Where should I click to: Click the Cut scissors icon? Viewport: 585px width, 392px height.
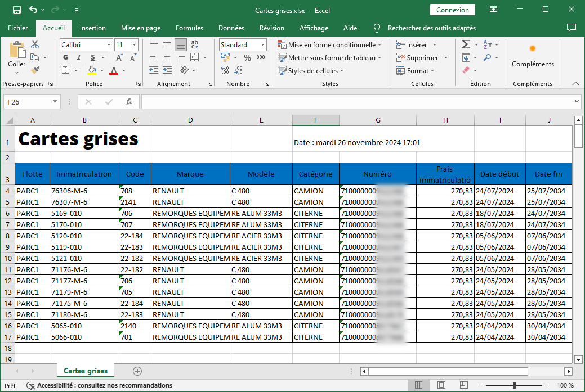(35, 45)
